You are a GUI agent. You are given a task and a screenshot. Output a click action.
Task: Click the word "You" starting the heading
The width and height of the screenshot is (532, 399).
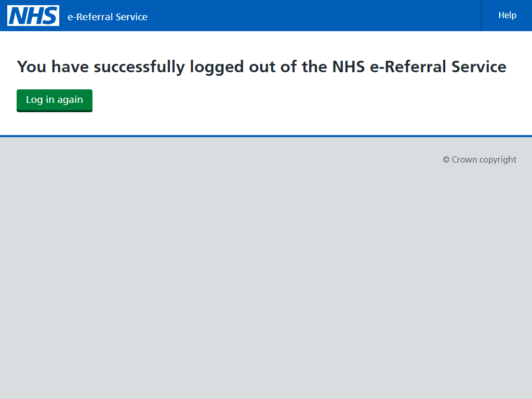click(32, 66)
